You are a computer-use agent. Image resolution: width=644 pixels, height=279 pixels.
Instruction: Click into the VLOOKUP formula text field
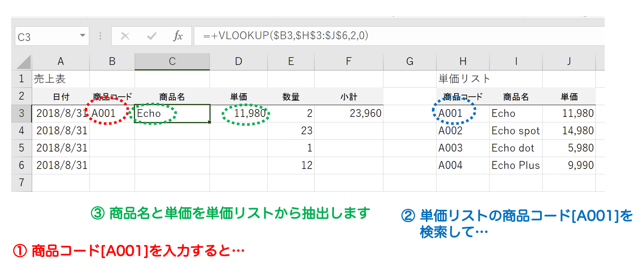click(x=399, y=36)
